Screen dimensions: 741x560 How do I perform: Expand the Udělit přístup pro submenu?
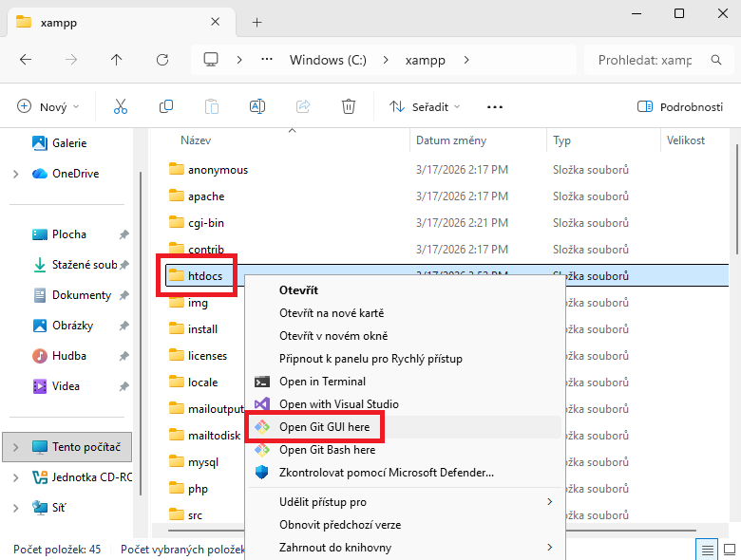point(549,501)
